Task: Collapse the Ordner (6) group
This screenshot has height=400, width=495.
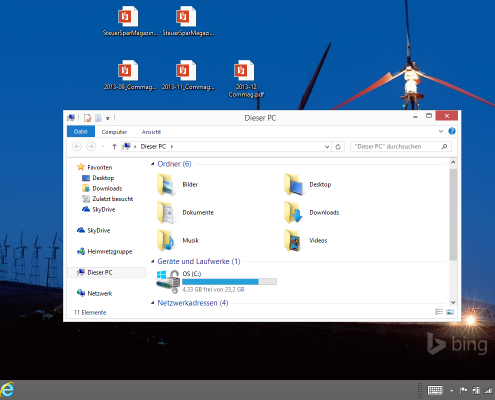Action: (152, 164)
